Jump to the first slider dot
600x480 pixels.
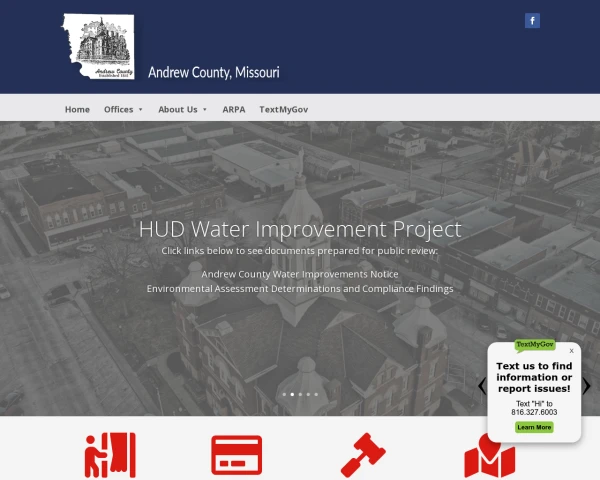284,394
